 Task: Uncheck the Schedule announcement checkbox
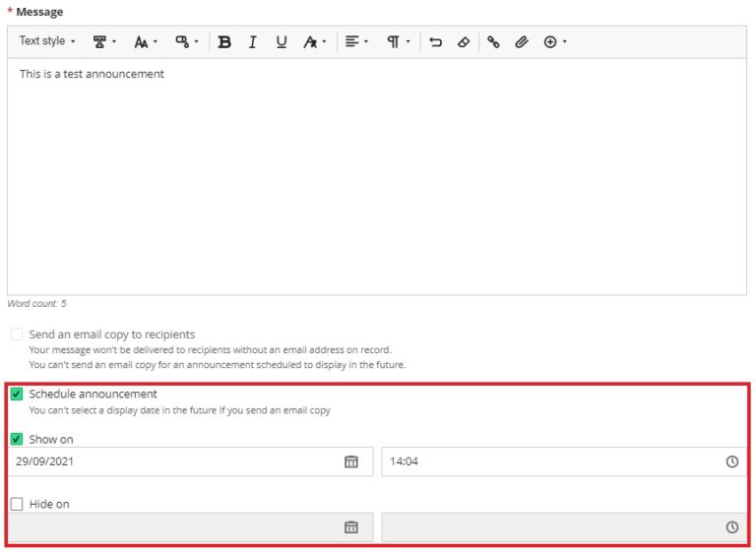(x=17, y=394)
